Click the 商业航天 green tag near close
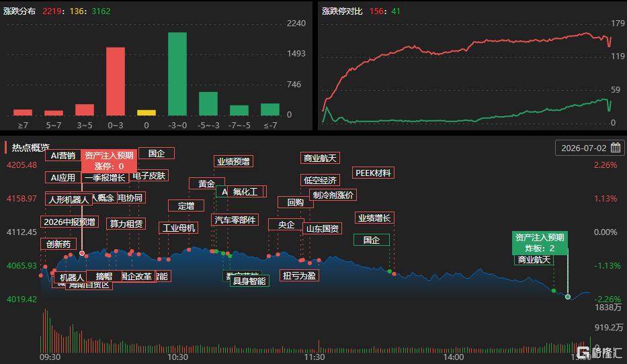627x364 pixels. (x=534, y=260)
